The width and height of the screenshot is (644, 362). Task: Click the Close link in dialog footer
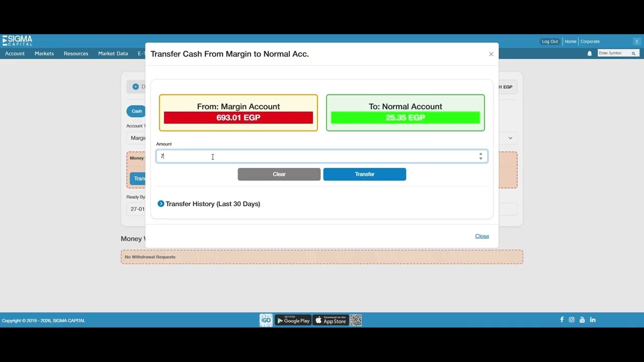pyautogui.click(x=482, y=236)
